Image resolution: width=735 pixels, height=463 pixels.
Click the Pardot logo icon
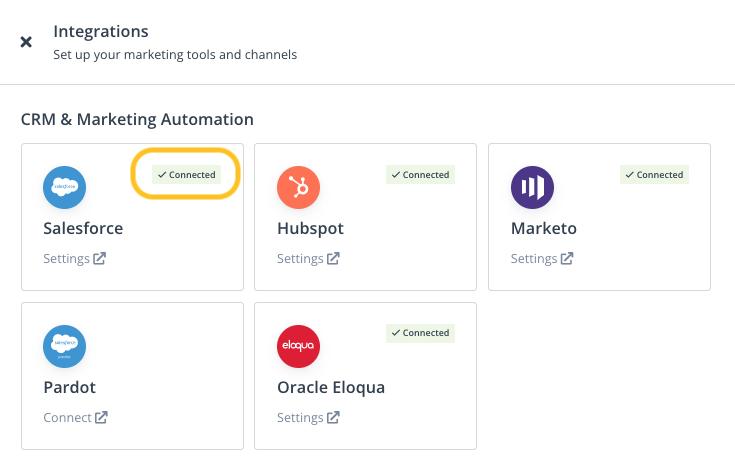click(64, 346)
